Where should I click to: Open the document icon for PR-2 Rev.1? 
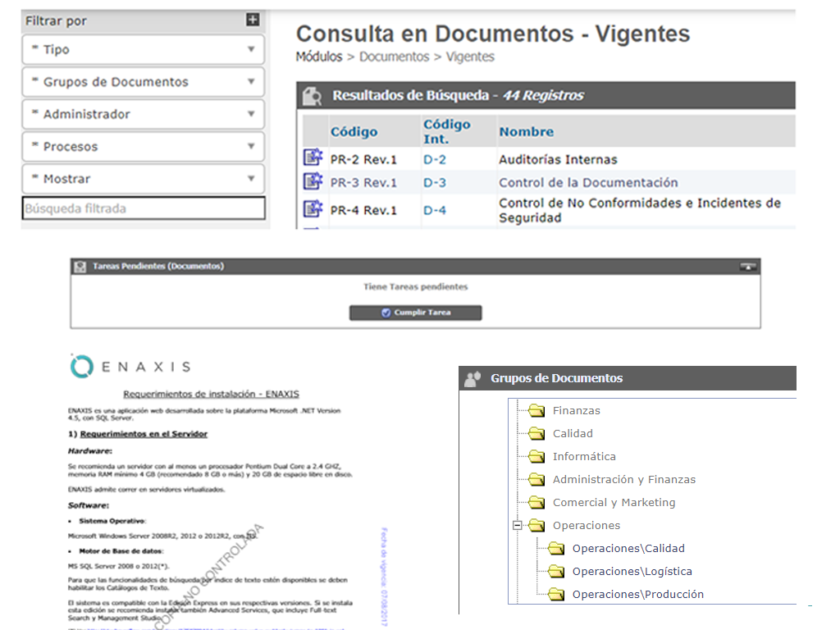313,157
